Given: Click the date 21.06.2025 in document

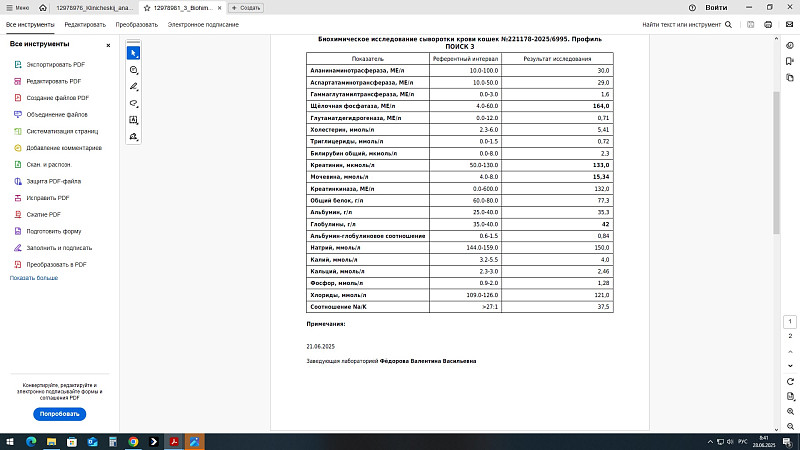Looking at the screenshot, I should point(320,346).
